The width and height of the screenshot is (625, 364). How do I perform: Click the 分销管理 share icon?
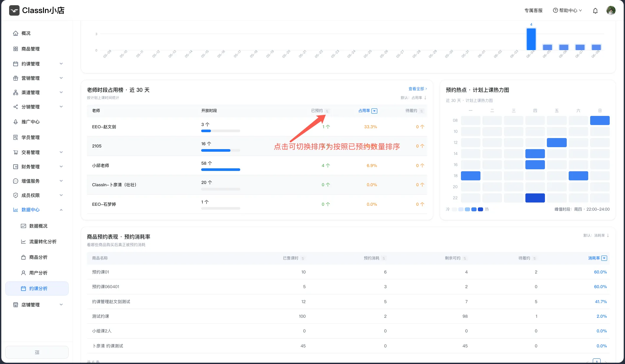15,107
